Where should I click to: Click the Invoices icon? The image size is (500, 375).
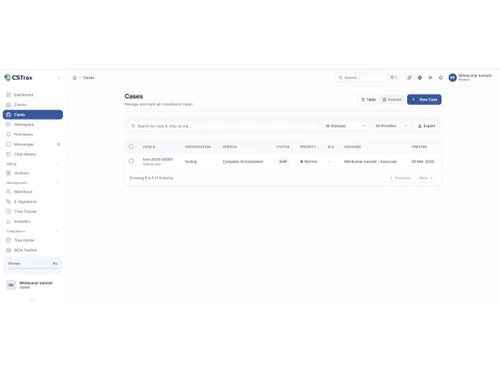click(x=9, y=173)
